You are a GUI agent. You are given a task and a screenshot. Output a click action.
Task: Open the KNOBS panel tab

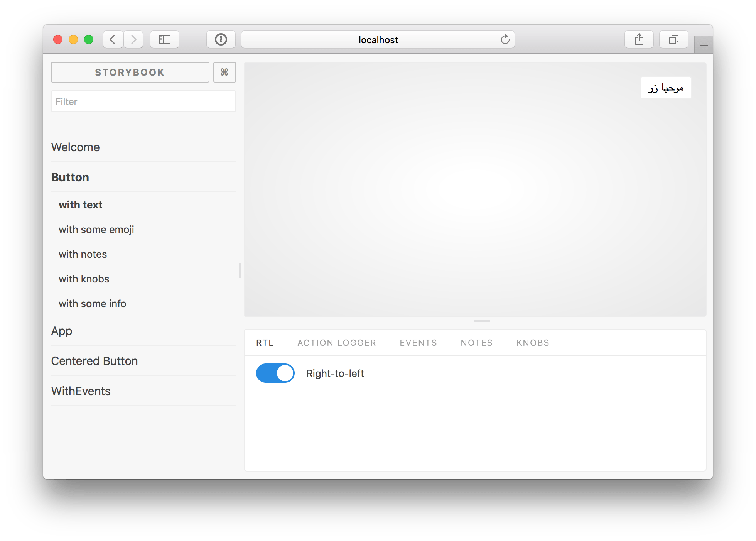click(x=533, y=342)
